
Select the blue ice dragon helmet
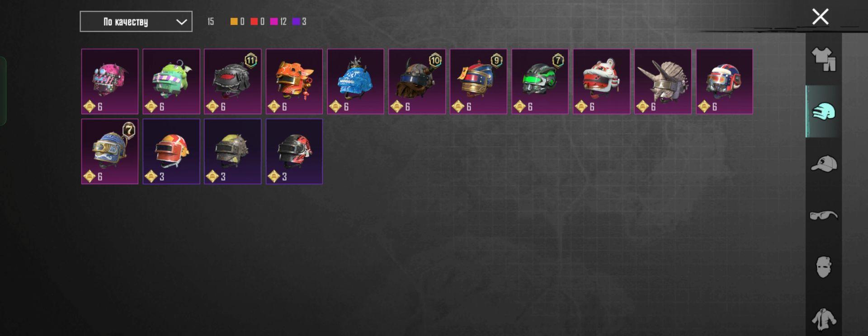click(356, 81)
